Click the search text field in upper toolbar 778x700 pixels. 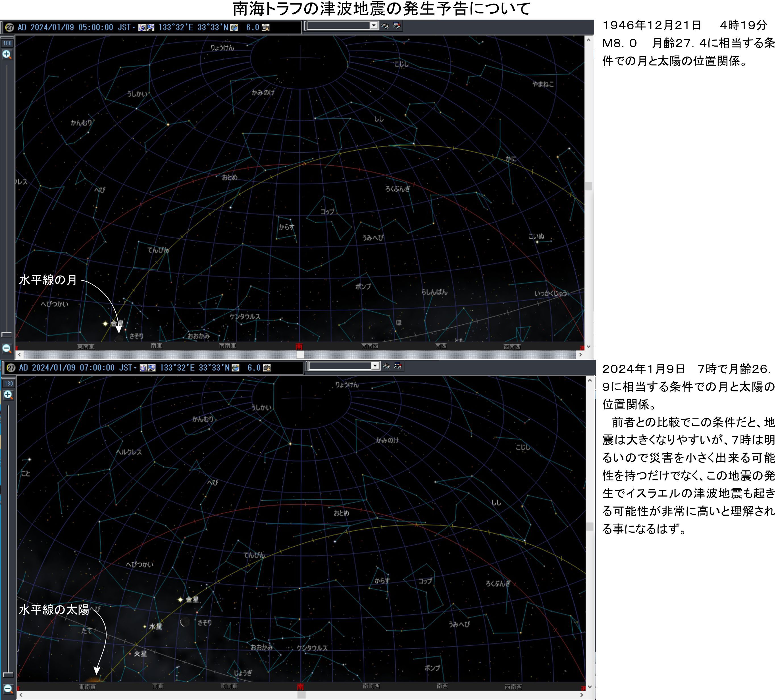coord(339,25)
